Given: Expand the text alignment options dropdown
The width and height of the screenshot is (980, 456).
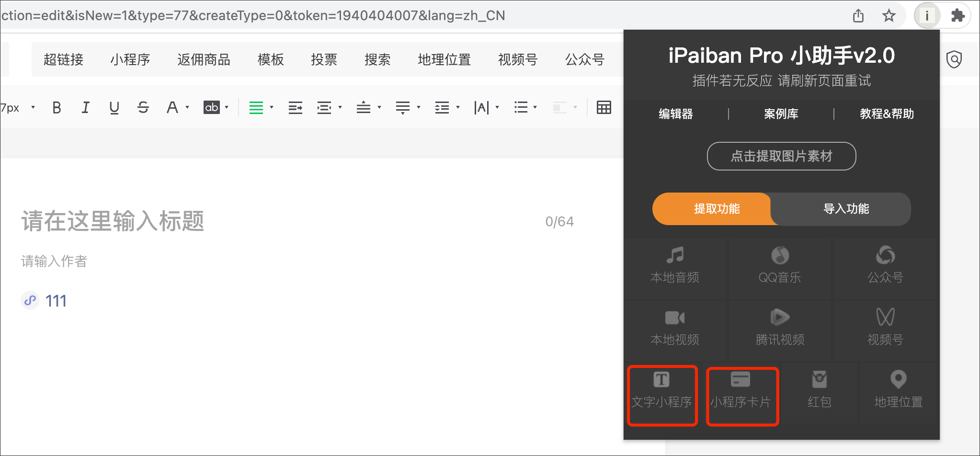Looking at the screenshot, I should 272,108.
